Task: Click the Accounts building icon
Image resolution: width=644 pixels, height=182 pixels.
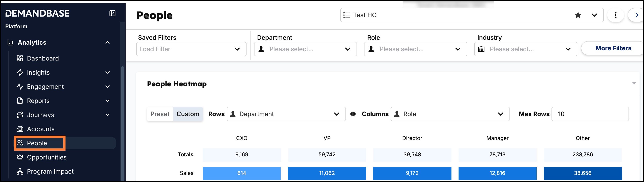Action: point(20,129)
